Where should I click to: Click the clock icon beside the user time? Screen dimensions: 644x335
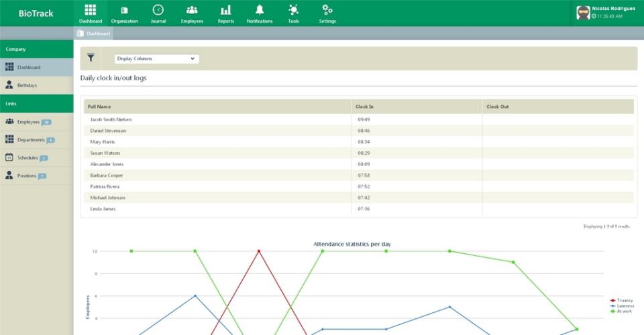click(x=594, y=16)
